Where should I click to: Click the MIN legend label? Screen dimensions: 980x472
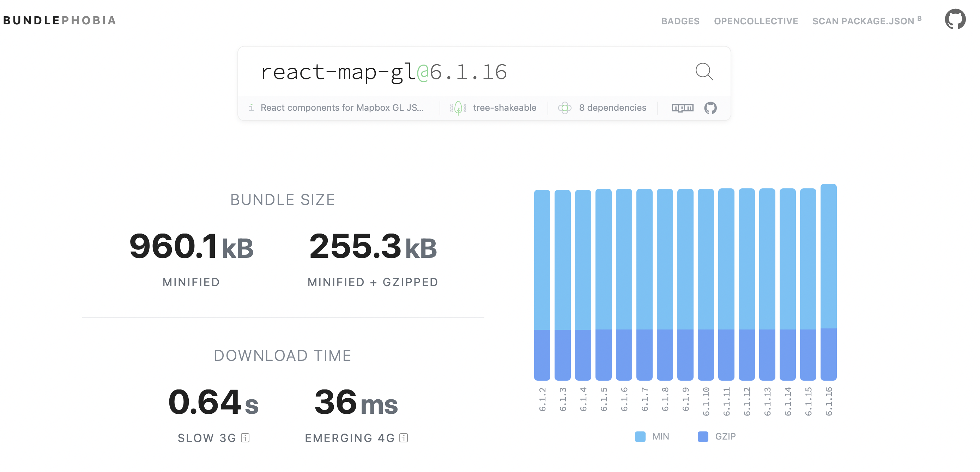pos(661,437)
